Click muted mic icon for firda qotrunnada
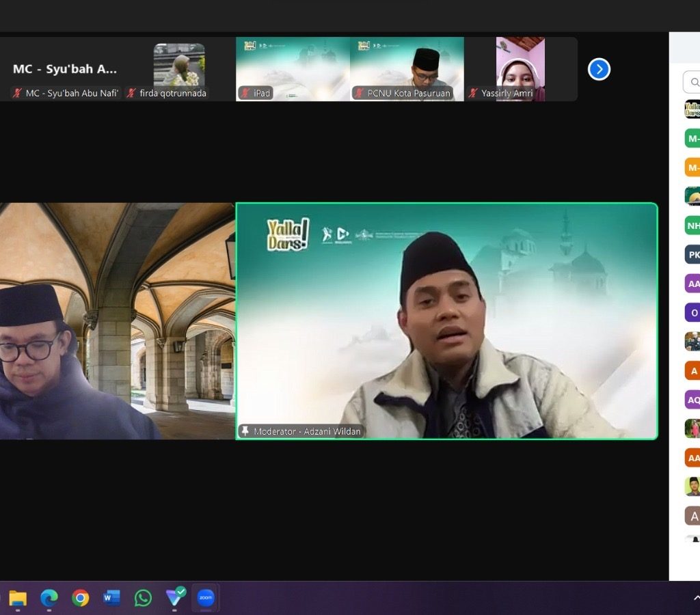 point(131,93)
